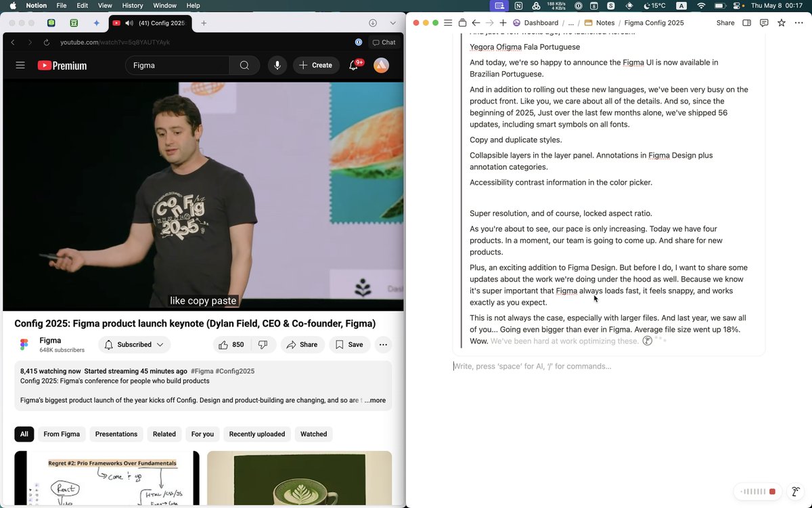Open the browser downloads icon
The width and height of the screenshot is (812, 508).
(x=373, y=23)
